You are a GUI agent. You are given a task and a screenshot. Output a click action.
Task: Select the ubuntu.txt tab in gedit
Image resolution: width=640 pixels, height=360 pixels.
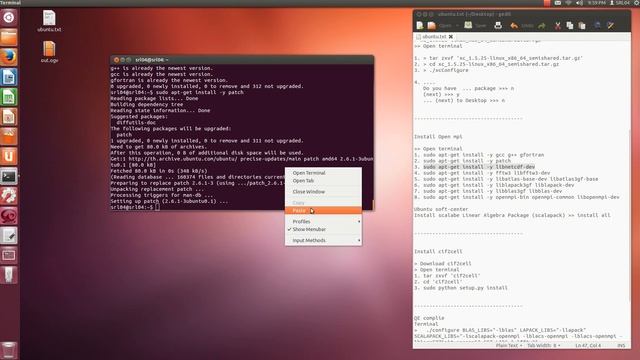coord(434,37)
